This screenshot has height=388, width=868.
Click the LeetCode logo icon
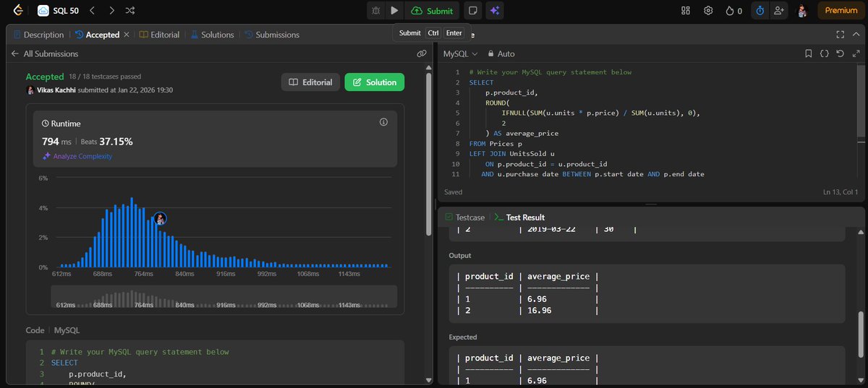(x=17, y=11)
